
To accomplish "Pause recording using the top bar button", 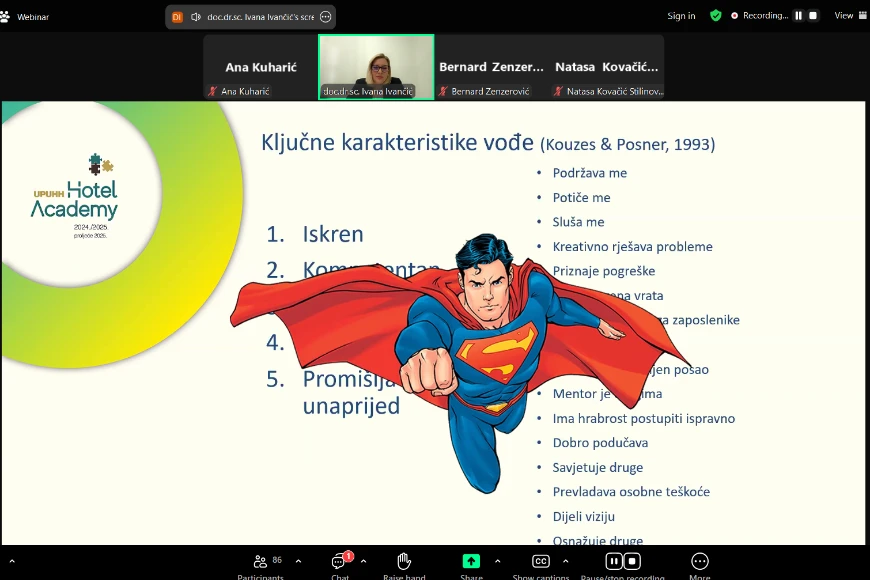I will tap(798, 16).
